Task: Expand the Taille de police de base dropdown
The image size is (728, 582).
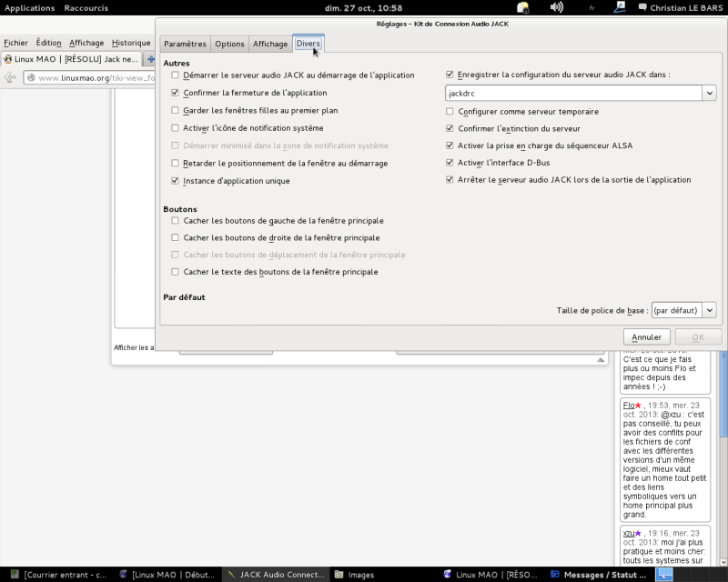Action: coord(710,310)
